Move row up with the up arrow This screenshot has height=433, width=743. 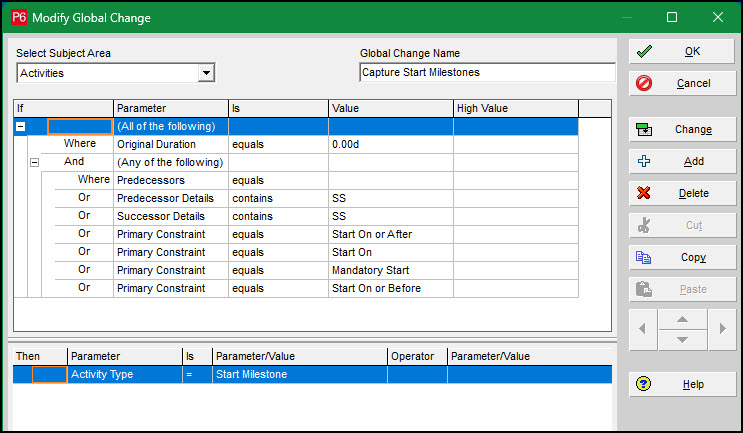click(x=682, y=319)
